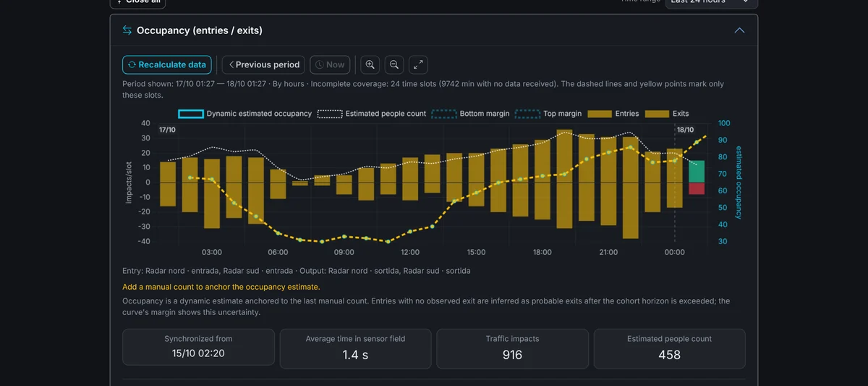Toggle Exits legend item
The image size is (868, 386).
coord(667,114)
